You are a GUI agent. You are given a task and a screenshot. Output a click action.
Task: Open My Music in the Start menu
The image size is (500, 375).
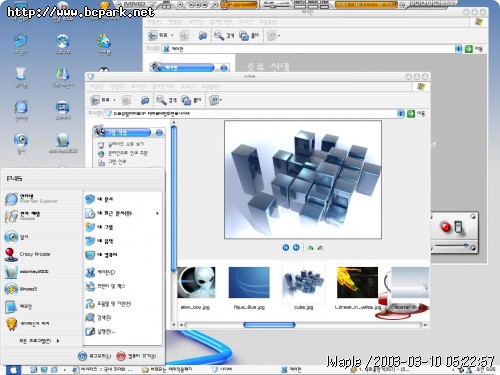pyautogui.click(x=99, y=241)
